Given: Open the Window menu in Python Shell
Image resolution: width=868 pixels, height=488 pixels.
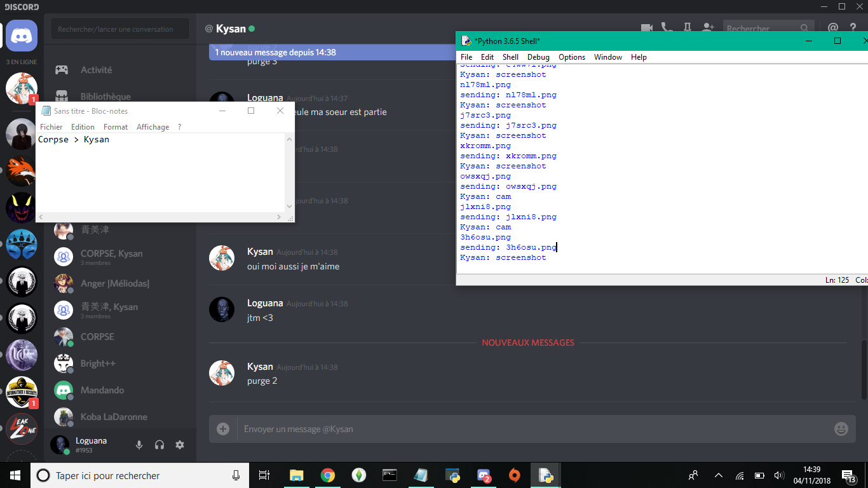Looking at the screenshot, I should pos(608,57).
